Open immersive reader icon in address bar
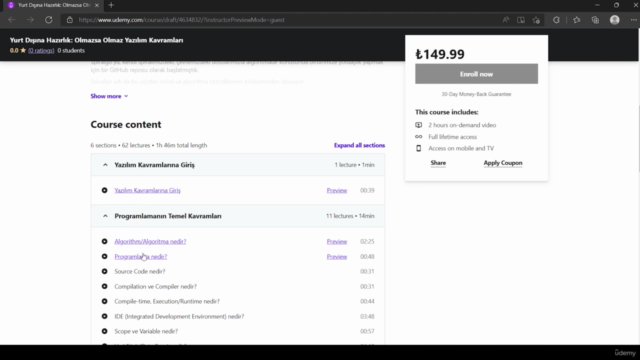 [521, 20]
